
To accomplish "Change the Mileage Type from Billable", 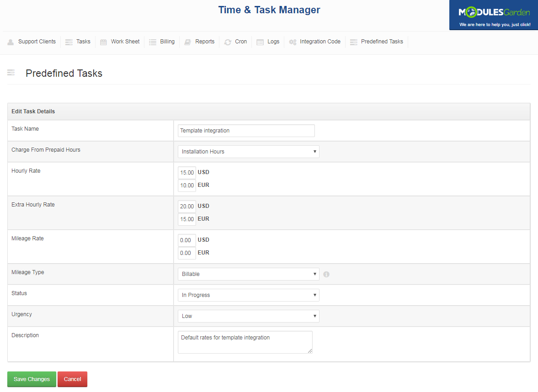I will point(248,274).
